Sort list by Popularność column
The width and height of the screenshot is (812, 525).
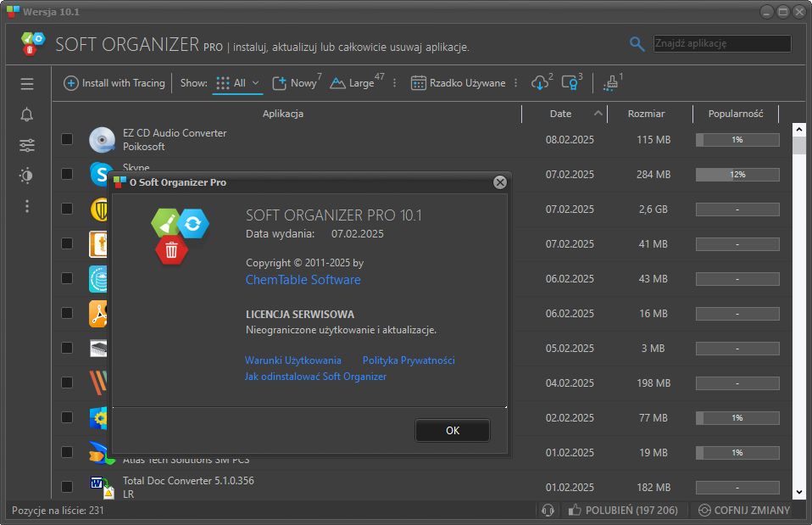(x=736, y=114)
